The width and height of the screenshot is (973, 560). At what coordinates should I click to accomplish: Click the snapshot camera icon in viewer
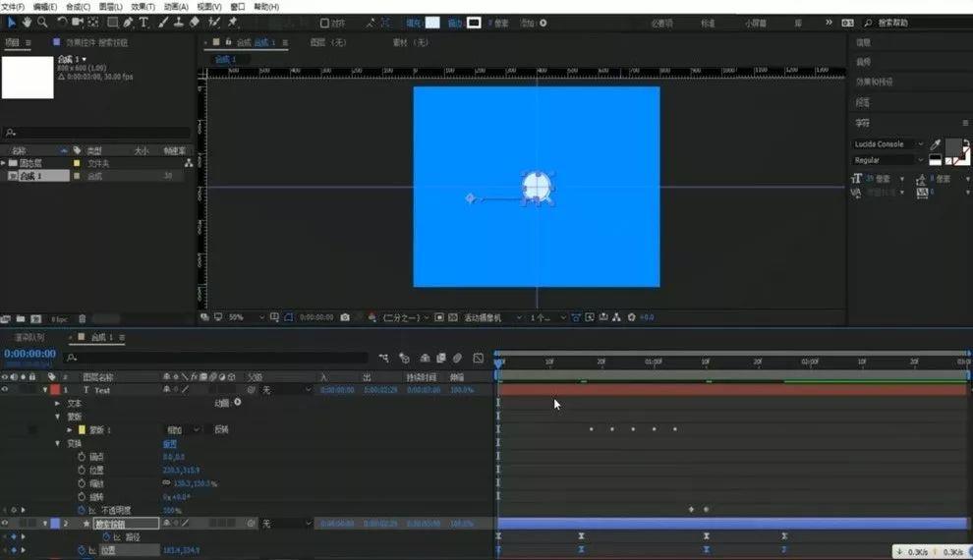click(345, 317)
